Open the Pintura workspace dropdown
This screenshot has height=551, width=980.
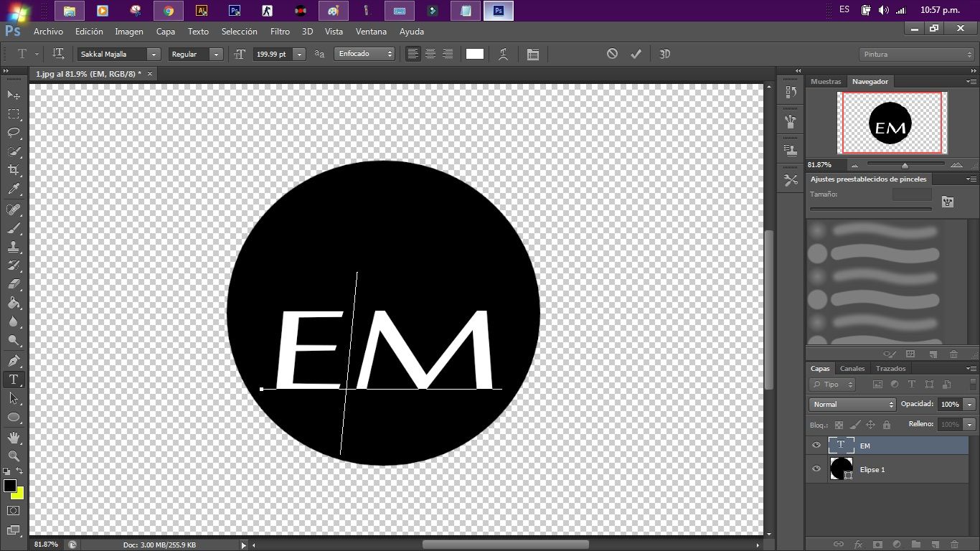915,54
